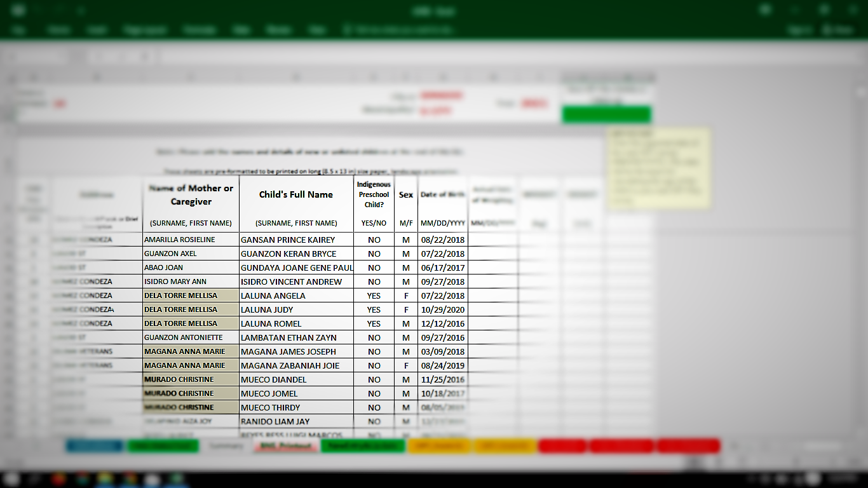868x488 pixels.
Task: Click the ISIDRO VINCENT ANDREW cell
Action: click(x=296, y=281)
